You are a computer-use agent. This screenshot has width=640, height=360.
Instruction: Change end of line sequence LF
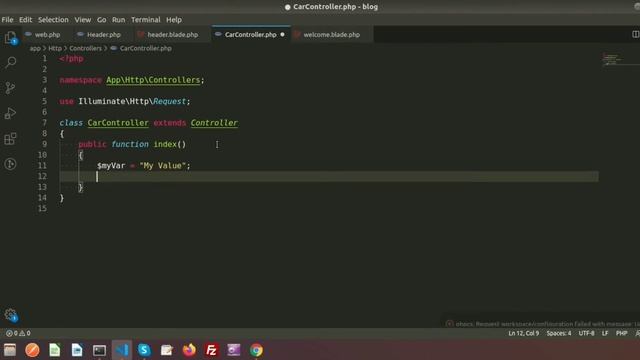coord(605,333)
